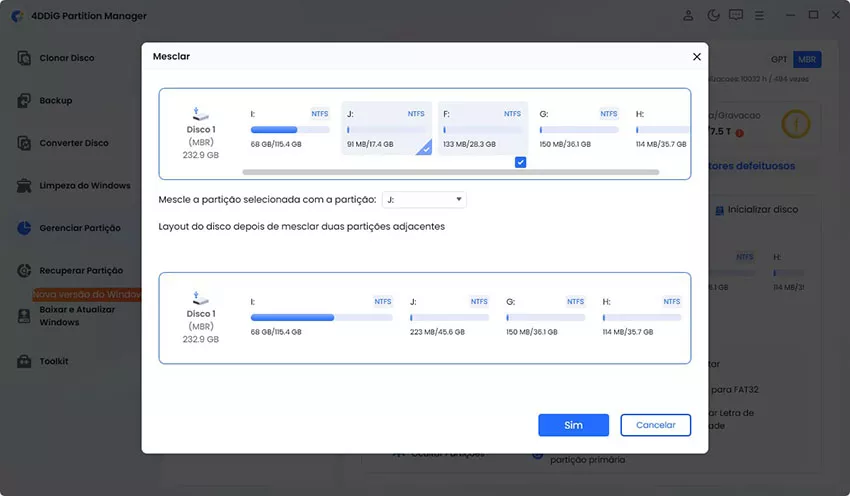Click 'para FAT32' option text behind dialog

pos(735,390)
